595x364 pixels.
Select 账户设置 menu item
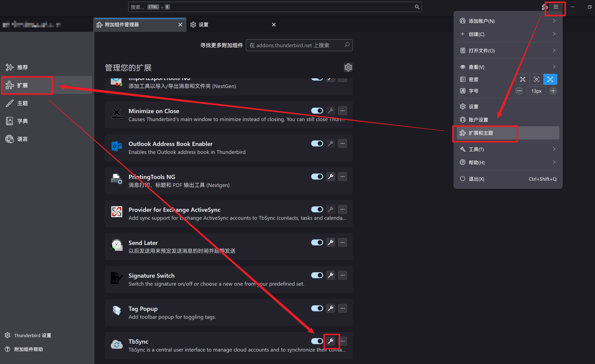[x=508, y=120]
